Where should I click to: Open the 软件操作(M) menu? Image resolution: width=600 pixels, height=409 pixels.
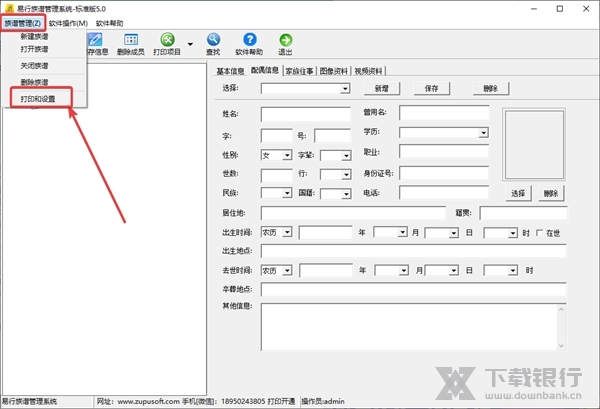[x=68, y=23]
